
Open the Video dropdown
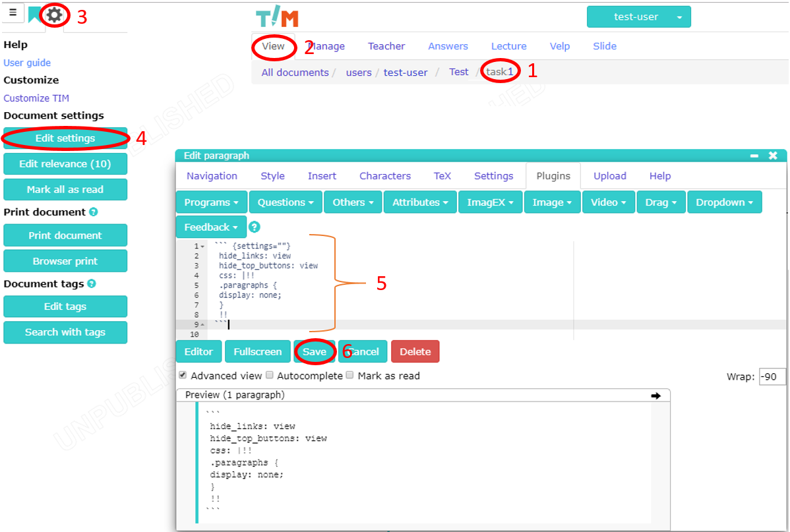point(608,202)
